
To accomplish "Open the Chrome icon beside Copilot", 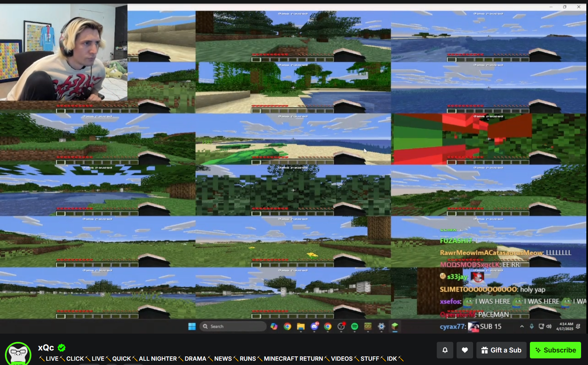I will (288, 326).
